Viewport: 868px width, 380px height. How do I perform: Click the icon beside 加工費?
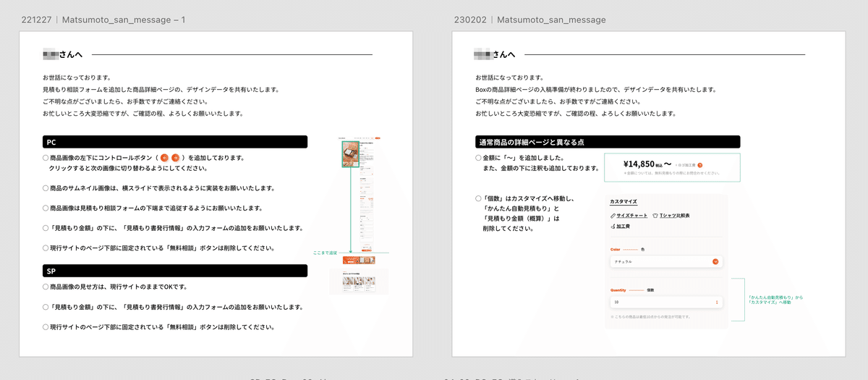pyautogui.click(x=613, y=227)
